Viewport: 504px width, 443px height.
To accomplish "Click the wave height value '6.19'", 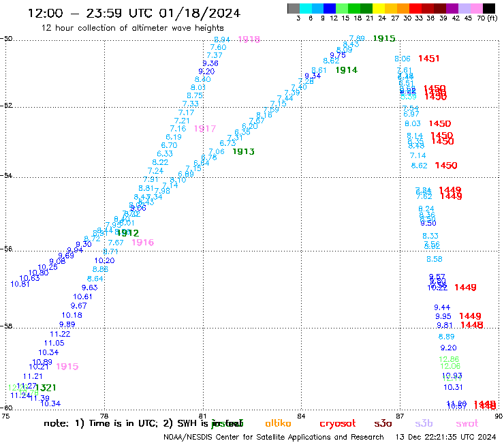I will pos(174,137).
